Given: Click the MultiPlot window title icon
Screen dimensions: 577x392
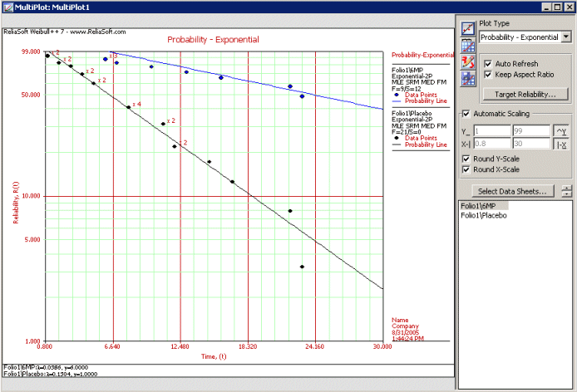Looking at the screenshot, I should pyautogui.click(x=7, y=7).
